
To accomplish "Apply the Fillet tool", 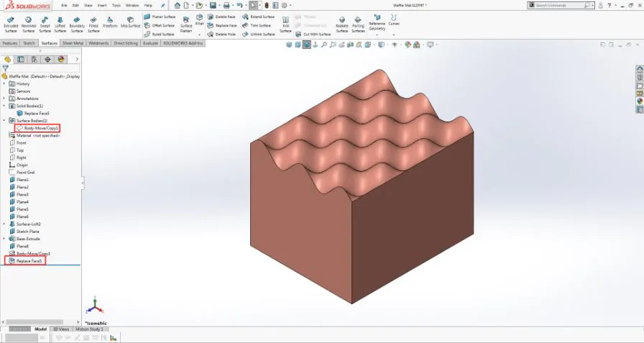I will click(199, 20).
